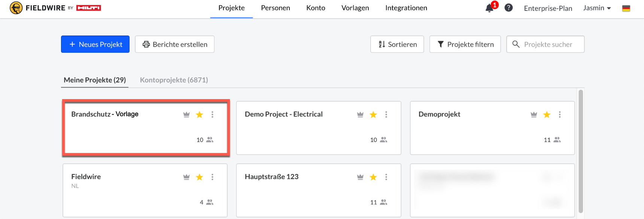Click people icon on Demo Project - Electrical

click(x=383, y=140)
